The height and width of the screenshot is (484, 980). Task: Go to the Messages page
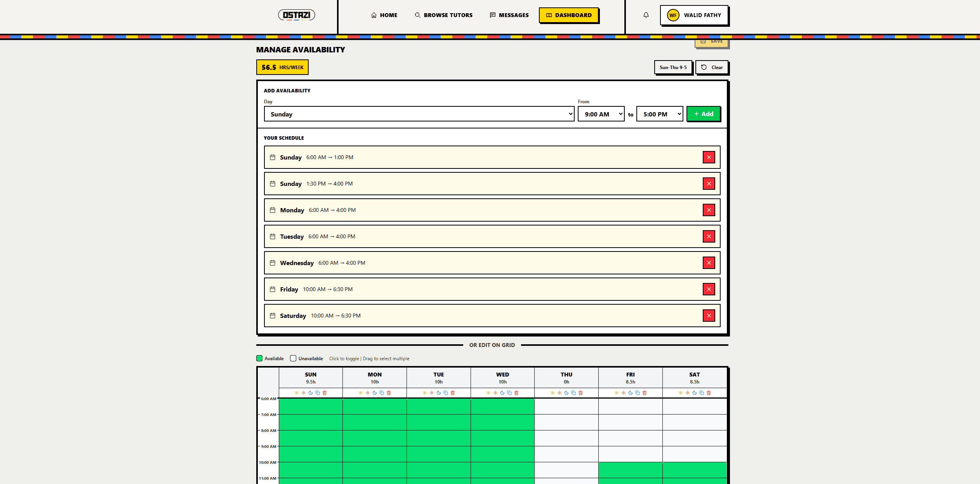pos(509,15)
